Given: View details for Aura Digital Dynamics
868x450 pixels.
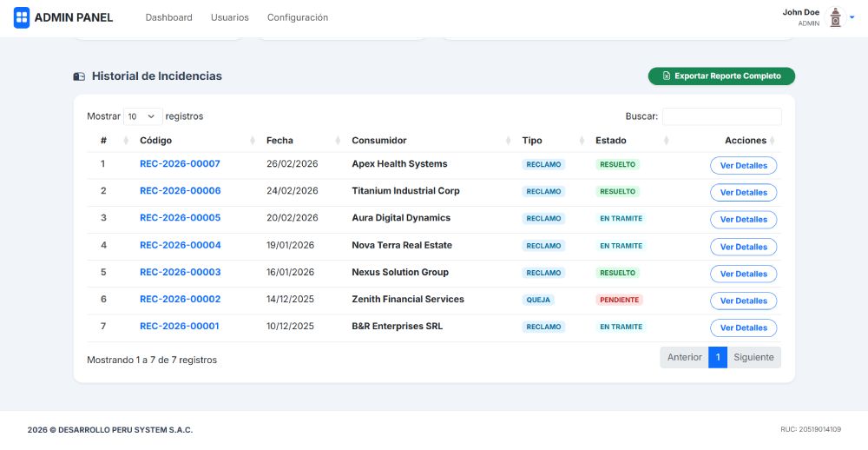Looking at the screenshot, I should pos(744,220).
